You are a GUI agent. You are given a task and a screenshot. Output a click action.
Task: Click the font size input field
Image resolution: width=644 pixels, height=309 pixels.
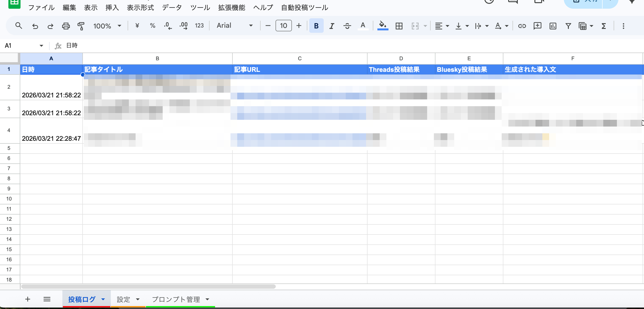click(283, 26)
